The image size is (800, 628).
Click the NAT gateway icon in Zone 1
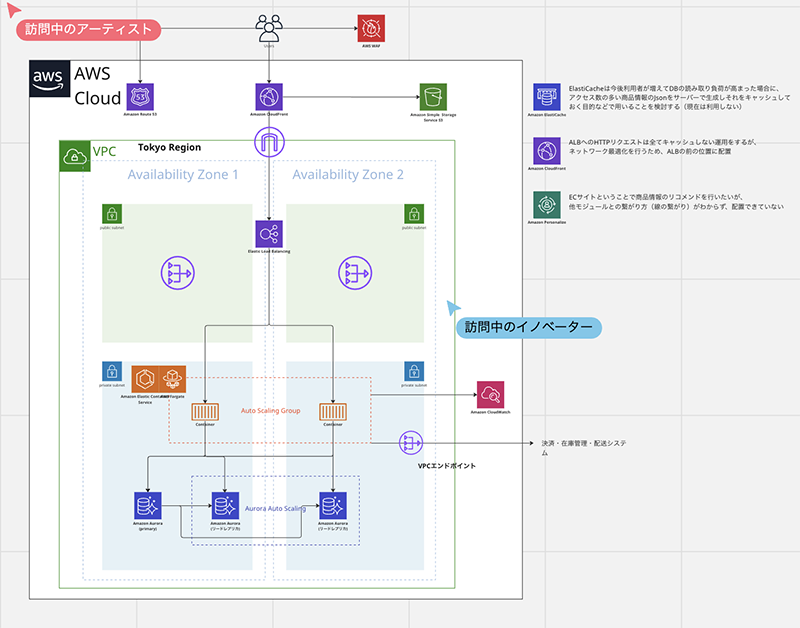point(178,273)
